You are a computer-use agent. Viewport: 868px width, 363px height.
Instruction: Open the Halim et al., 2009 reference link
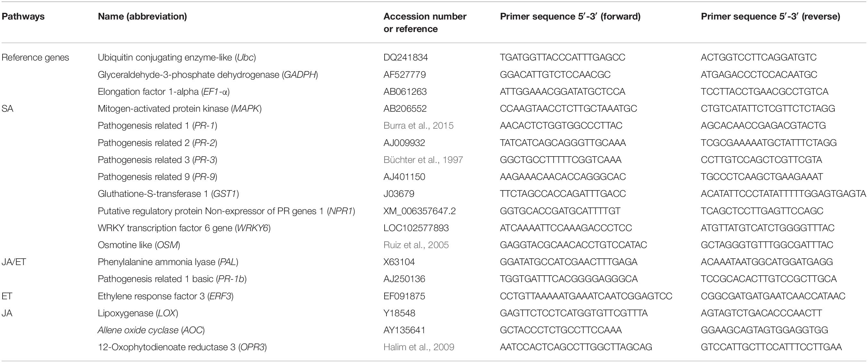(418, 347)
